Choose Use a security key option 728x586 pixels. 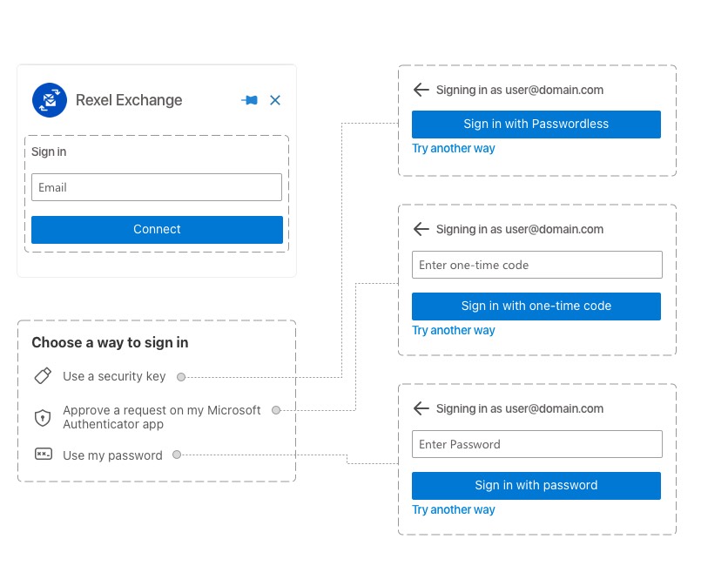coord(114,376)
